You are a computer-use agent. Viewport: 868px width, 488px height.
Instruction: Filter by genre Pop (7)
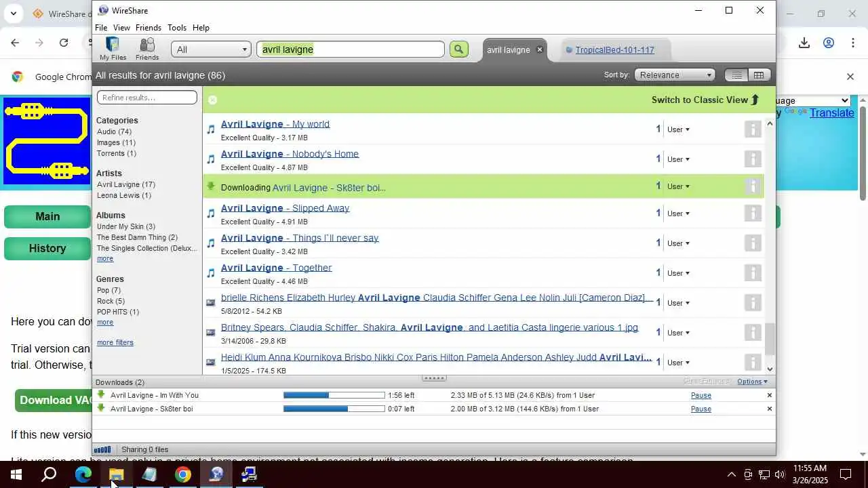pyautogui.click(x=108, y=290)
